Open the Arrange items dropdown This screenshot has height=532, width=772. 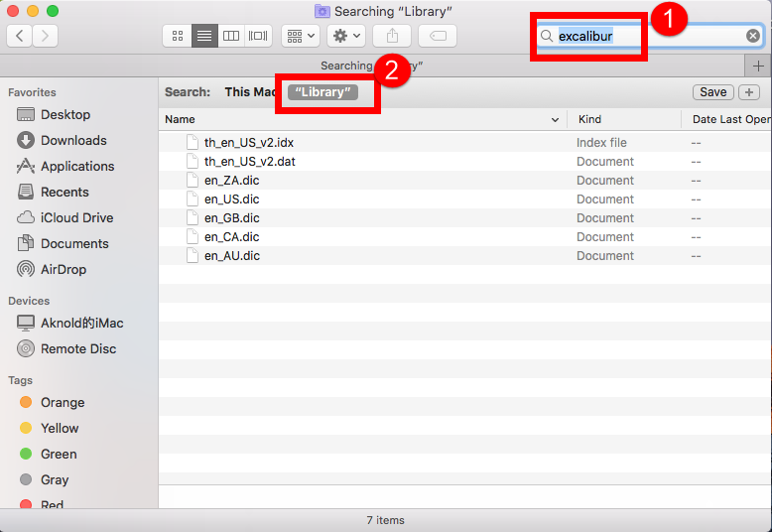(301, 36)
